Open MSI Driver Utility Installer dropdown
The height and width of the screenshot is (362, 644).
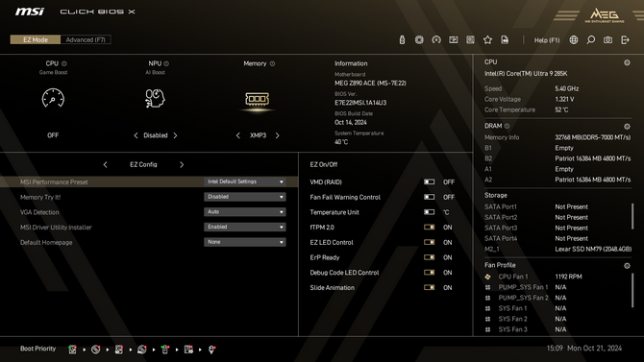tap(245, 227)
